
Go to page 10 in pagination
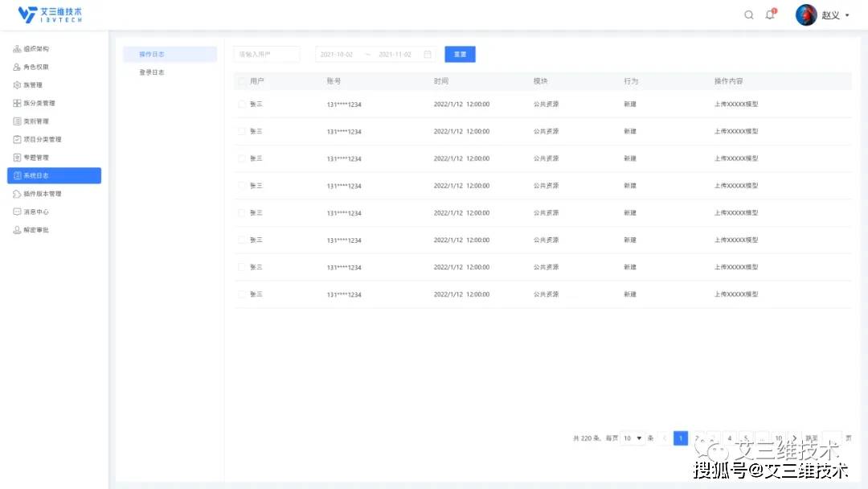coord(778,438)
